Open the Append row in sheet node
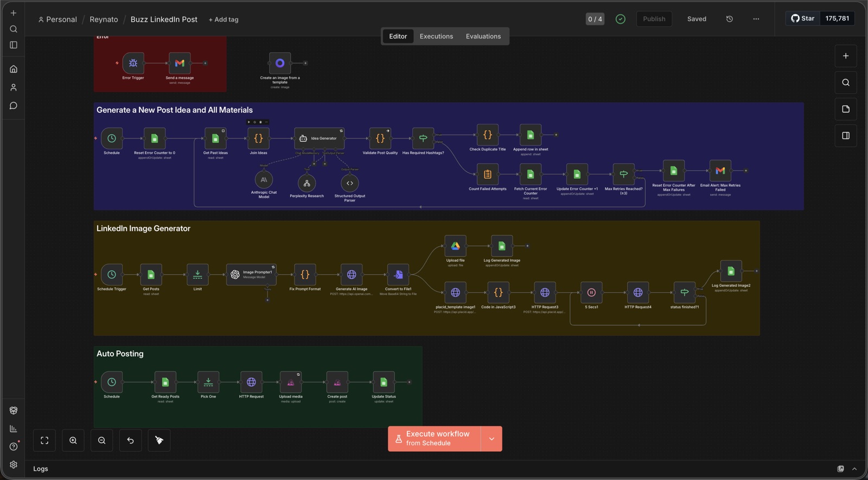This screenshot has width=868, height=480. point(531,135)
